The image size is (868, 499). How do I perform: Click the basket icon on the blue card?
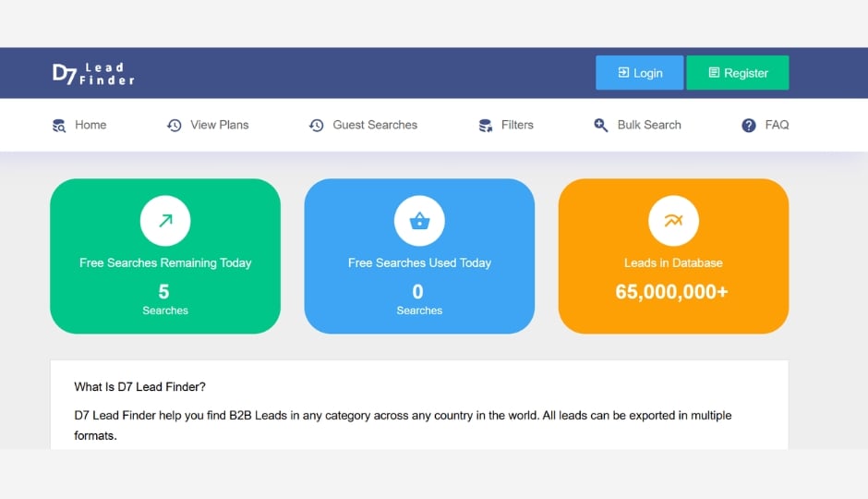419,221
